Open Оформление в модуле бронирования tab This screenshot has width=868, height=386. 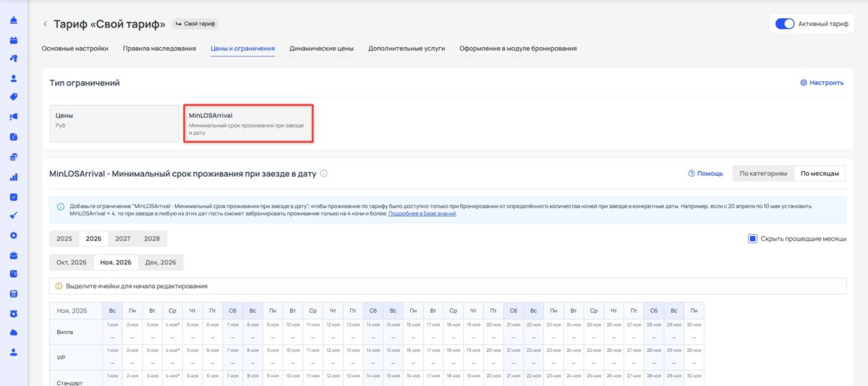(x=518, y=49)
